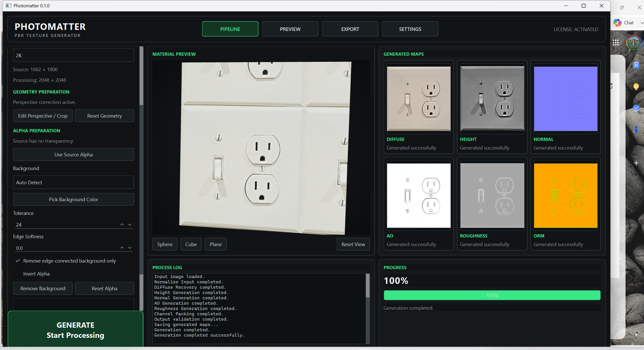Open the DIFFUSE map thumbnail
Screen dimensions: 644x350
[x=419, y=99]
